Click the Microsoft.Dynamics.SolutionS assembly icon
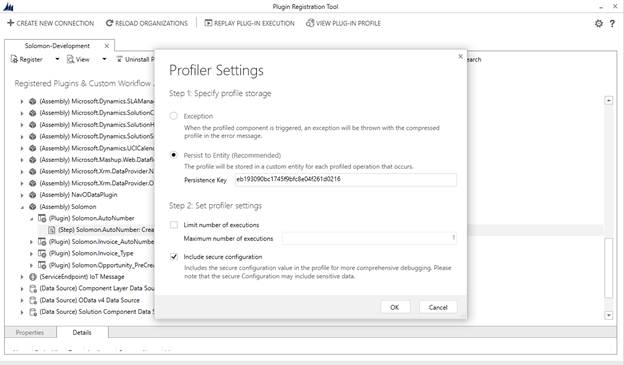The width and height of the screenshot is (624, 365). click(x=33, y=137)
